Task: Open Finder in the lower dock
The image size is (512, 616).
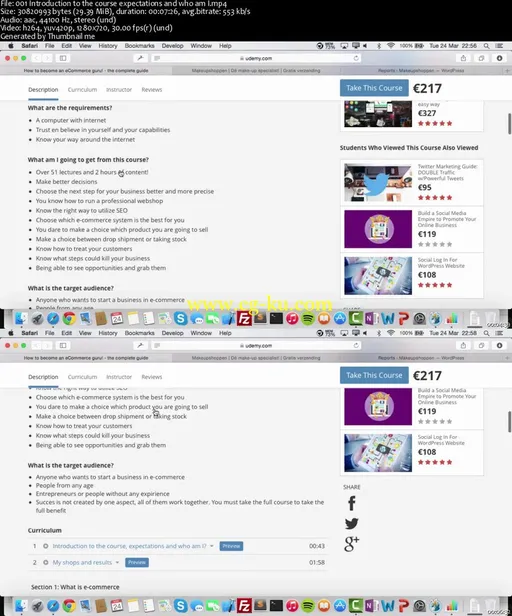Action: pos(21,606)
